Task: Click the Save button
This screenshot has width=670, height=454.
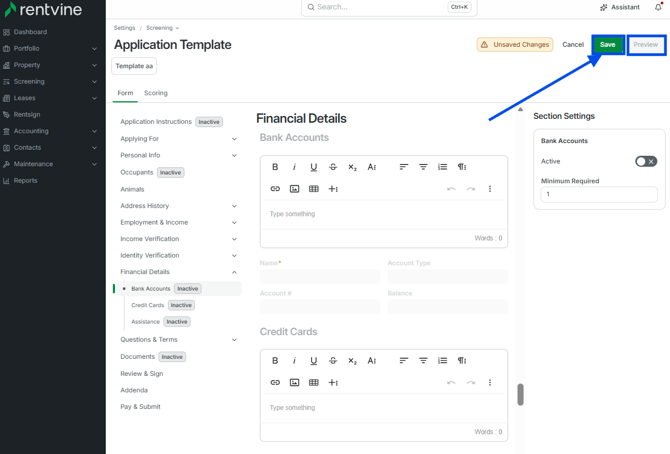Action: [x=607, y=44]
